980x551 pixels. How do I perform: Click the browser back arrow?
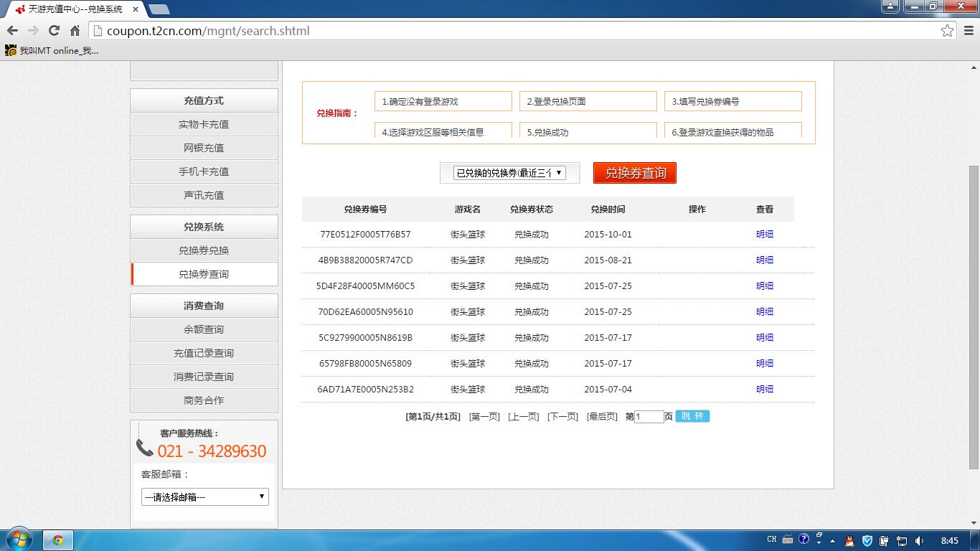[x=12, y=31]
